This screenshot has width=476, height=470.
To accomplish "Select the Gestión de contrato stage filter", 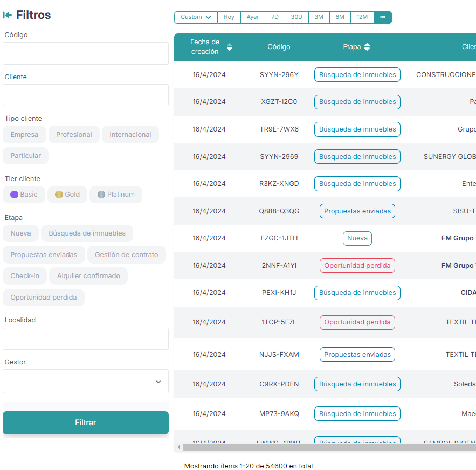I will pyautogui.click(x=127, y=255).
